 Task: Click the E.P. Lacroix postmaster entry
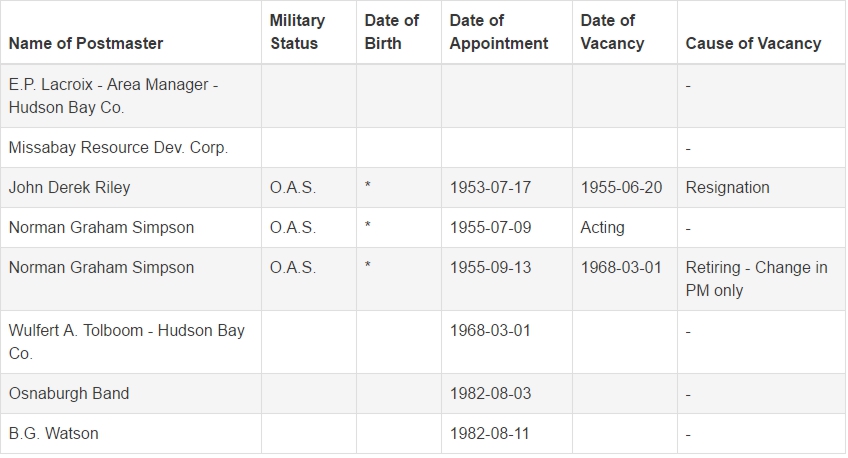point(113,96)
